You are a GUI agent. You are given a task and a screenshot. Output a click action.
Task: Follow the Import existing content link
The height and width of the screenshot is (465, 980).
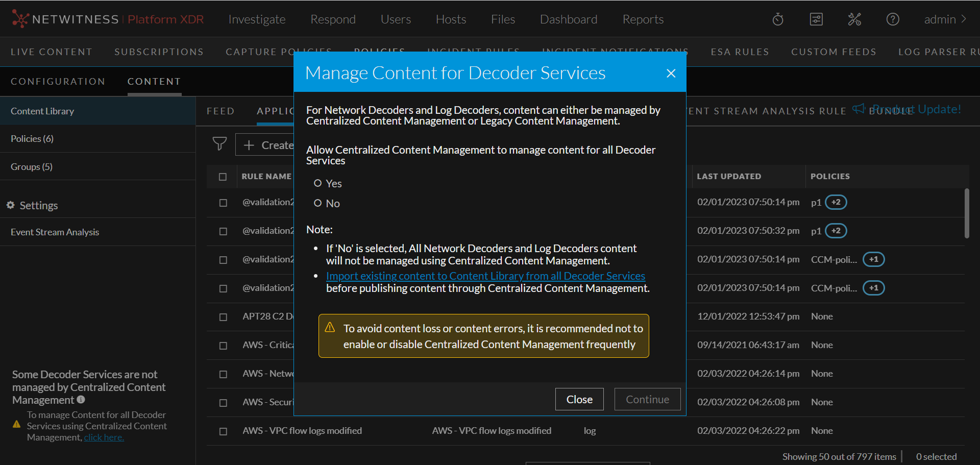[485, 276]
